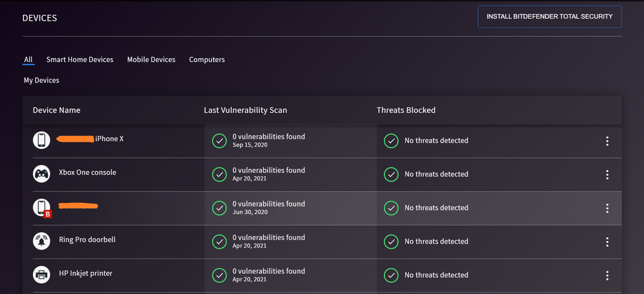Image resolution: width=644 pixels, height=294 pixels.
Task: Click the Ring Pro doorbell vulnerability checkmark
Action: pos(219,241)
